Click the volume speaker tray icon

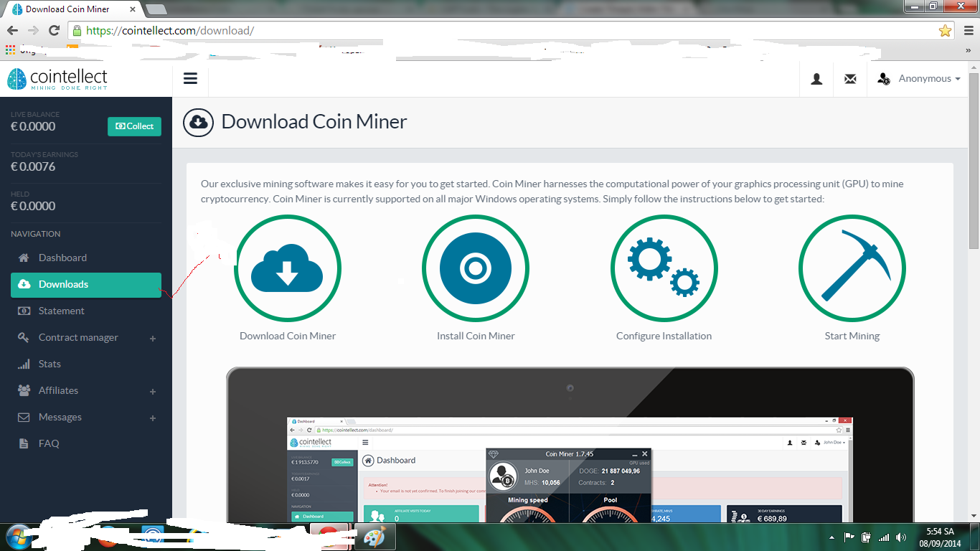click(x=901, y=537)
